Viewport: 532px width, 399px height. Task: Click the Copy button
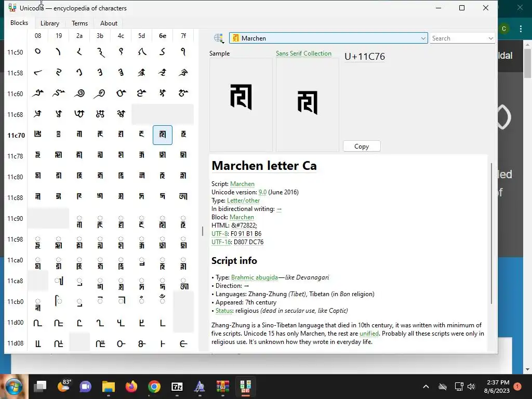pyautogui.click(x=362, y=146)
